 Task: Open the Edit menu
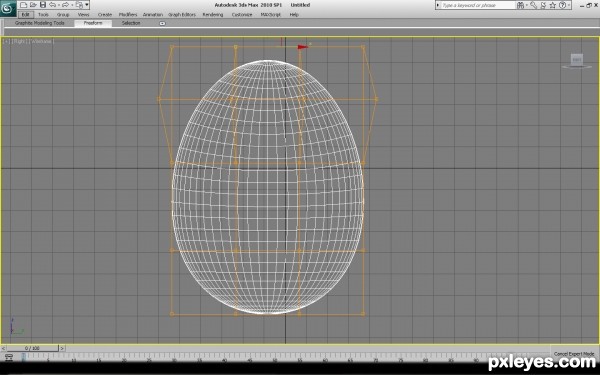(26, 15)
